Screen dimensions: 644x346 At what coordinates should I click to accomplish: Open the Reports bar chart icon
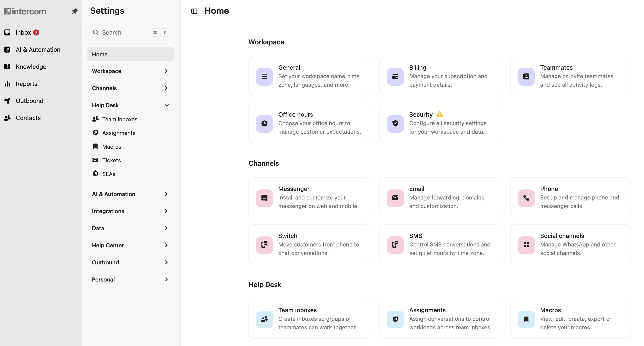tap(7, 84)
